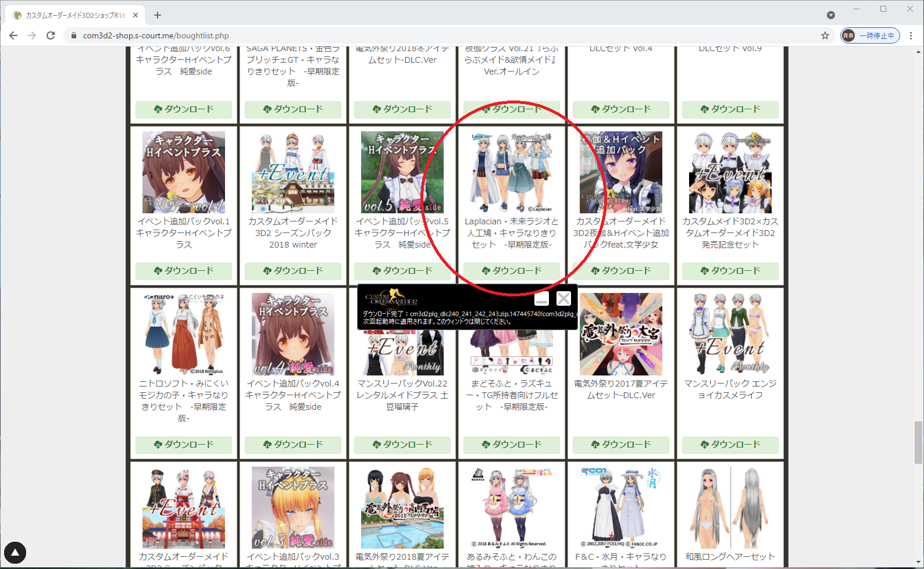Select the カスタムオーダーメイド3D2ショップ tab

[x=76, y=15]
